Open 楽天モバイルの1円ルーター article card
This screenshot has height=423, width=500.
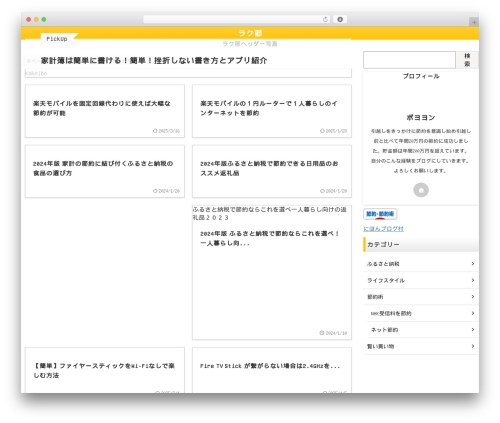[x=272, y=111]
